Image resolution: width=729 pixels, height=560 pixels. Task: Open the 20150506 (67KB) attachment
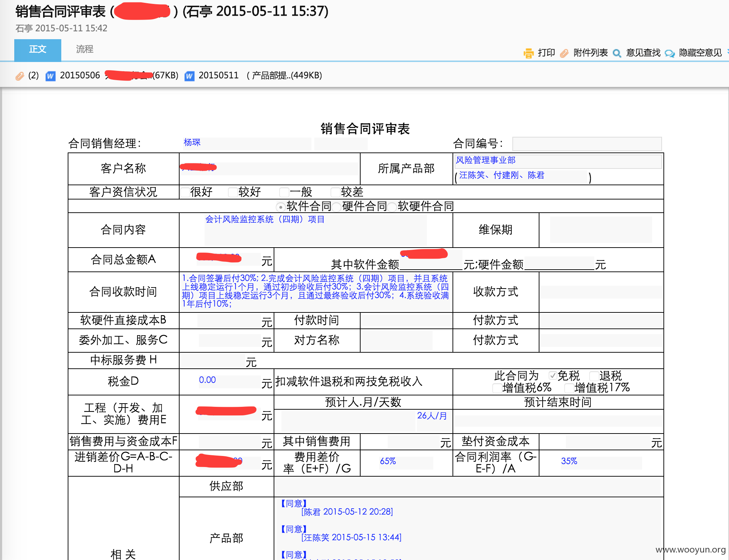(119, 76)
